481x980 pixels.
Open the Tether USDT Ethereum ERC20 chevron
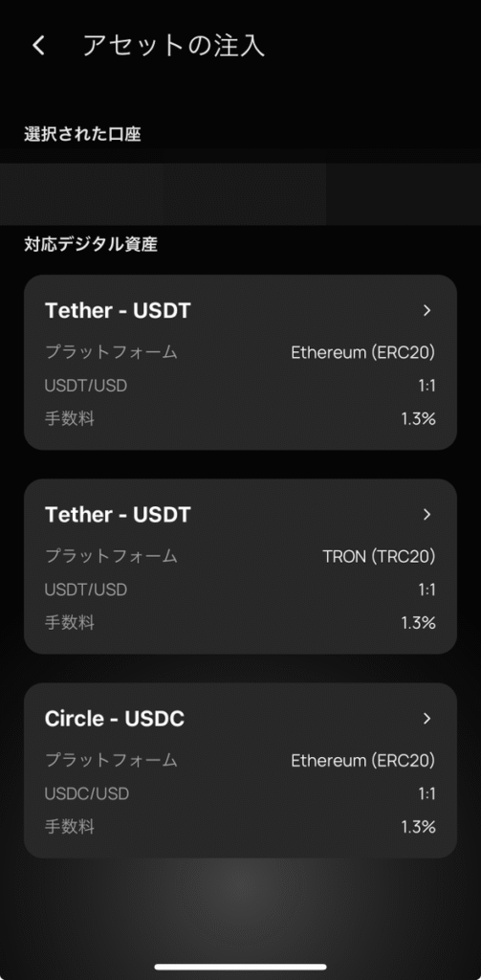(427, 311)
